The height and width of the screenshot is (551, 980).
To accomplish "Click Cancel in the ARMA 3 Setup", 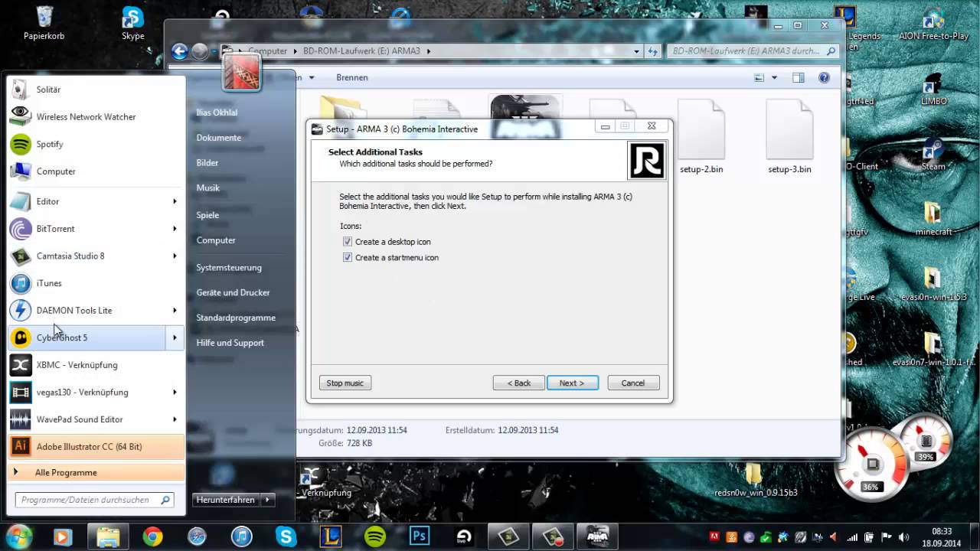I will pos(633,383).
